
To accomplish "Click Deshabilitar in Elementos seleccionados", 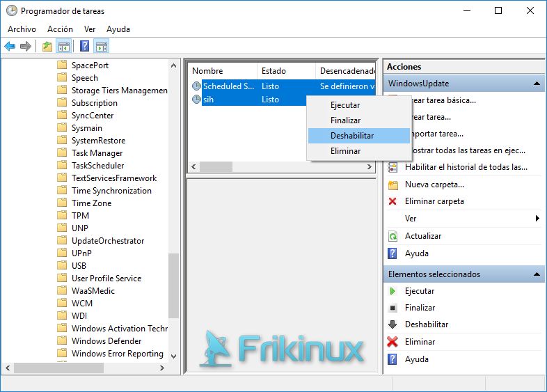I will tap(427, 324).
